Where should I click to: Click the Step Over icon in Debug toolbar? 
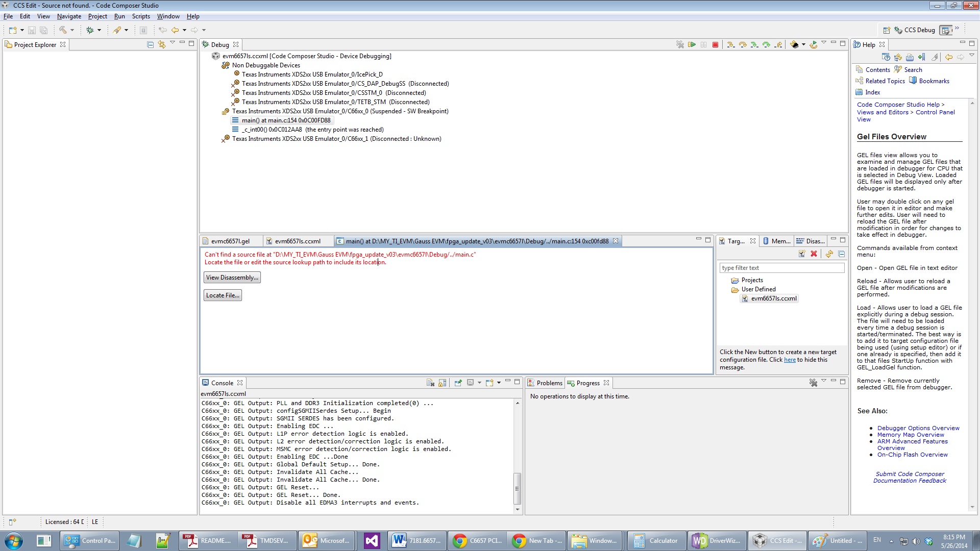(743, 45)
